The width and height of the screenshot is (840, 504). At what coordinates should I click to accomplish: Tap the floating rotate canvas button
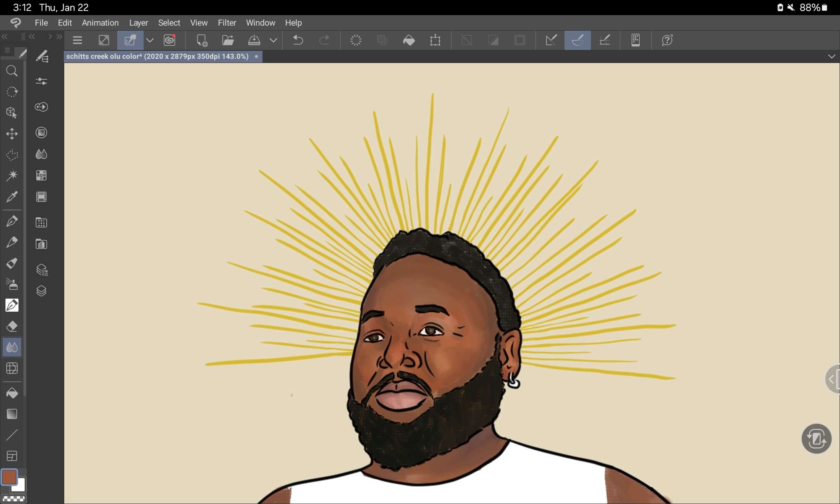[816, 439]
